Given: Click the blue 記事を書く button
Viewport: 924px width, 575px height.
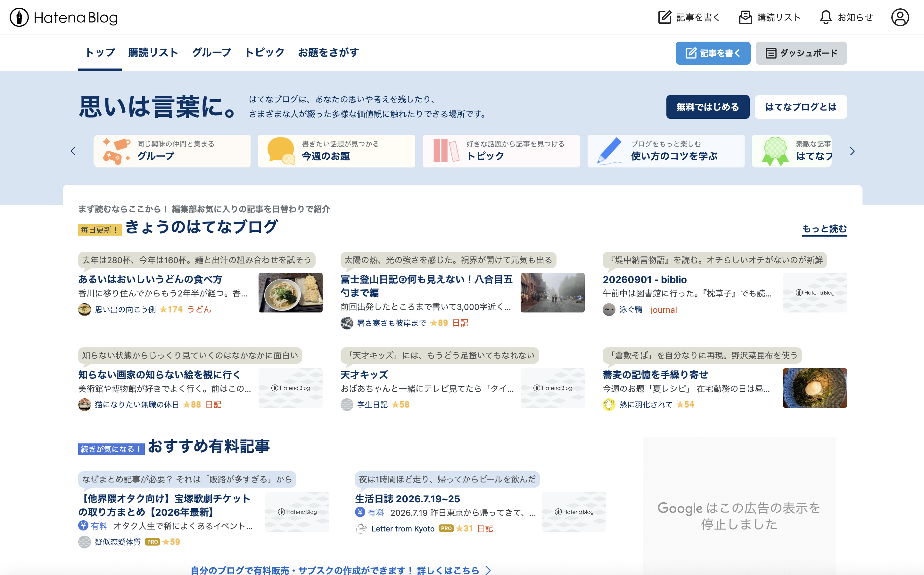Looking at the screenshot, I should pyautogui.click(x=713, y=53).
